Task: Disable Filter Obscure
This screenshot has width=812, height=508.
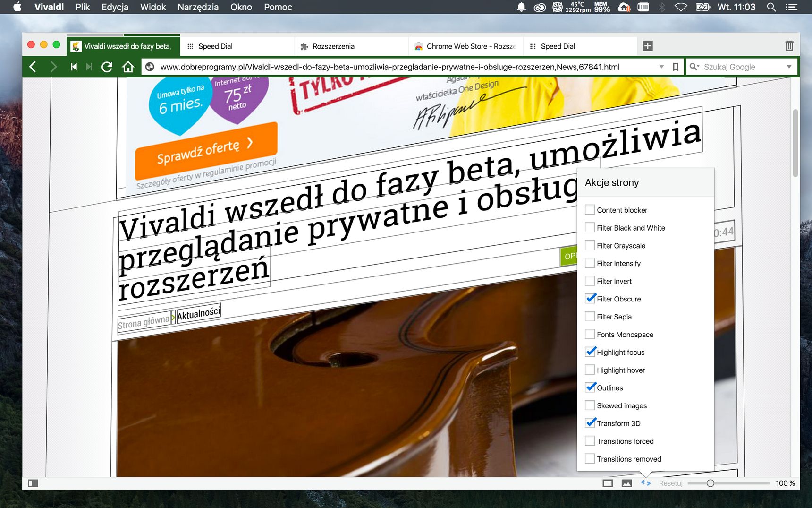Action: pyautogui.click(x=590, y=298)
